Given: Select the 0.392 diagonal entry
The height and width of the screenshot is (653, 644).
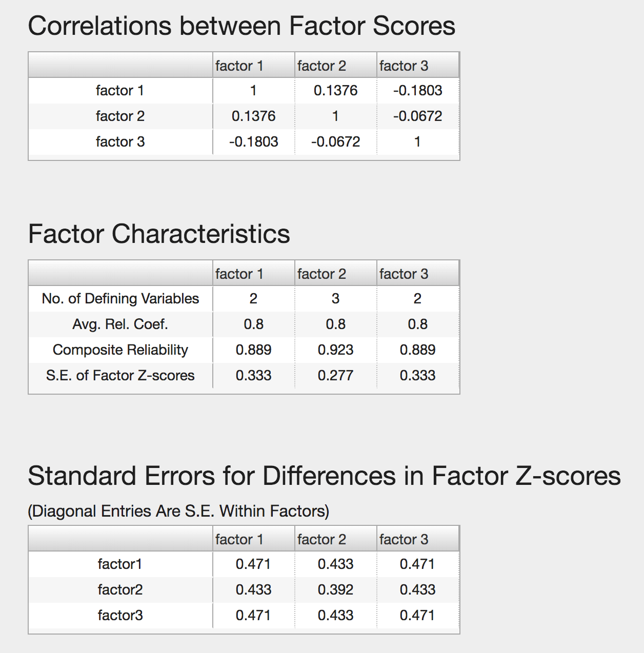Looking at the screenshot, I should 335,590.
